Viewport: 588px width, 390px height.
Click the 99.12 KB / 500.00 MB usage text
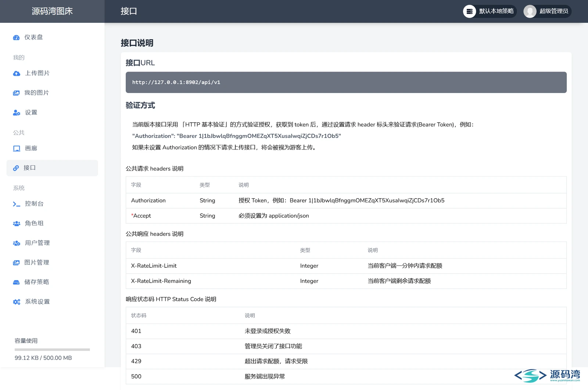click(43, 358)
